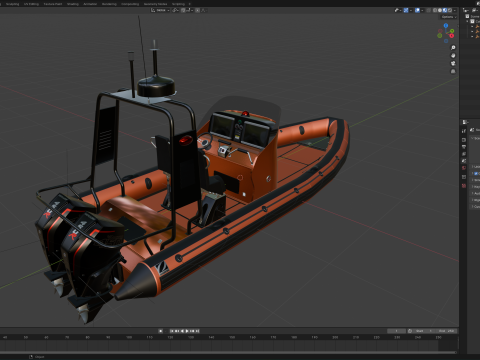
Task: Click the bright green Y axis ball on gizmo
Action: (452, 31)
